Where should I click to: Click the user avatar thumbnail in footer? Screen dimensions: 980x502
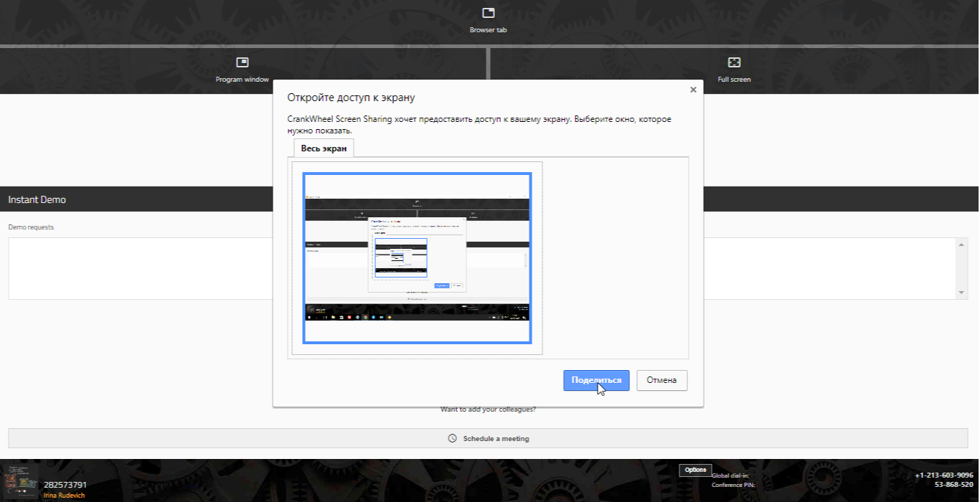point(20,483)
